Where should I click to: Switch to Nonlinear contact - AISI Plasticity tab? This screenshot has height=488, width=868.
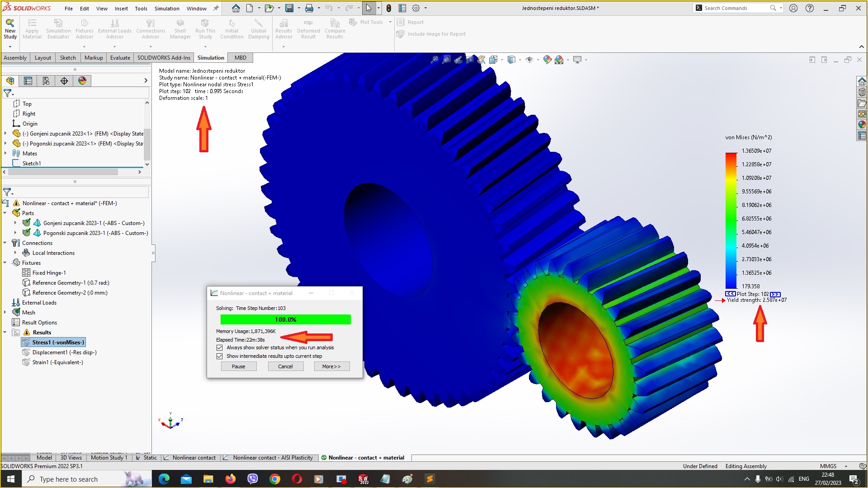(269, 458)
